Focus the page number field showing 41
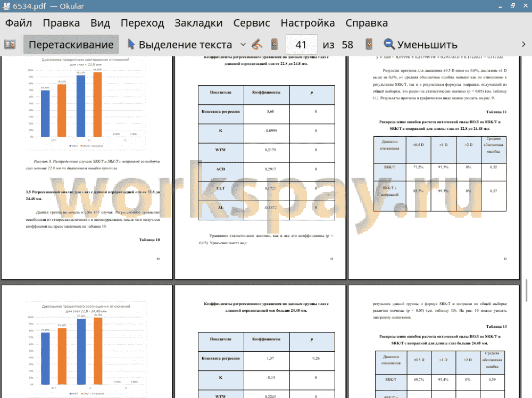 coord(302,45)
